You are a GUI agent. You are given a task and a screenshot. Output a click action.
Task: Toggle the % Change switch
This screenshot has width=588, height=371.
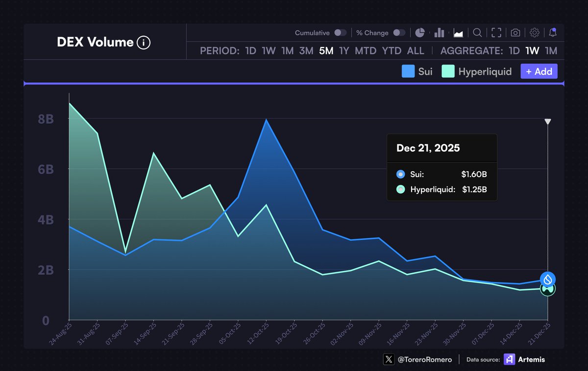399,33
